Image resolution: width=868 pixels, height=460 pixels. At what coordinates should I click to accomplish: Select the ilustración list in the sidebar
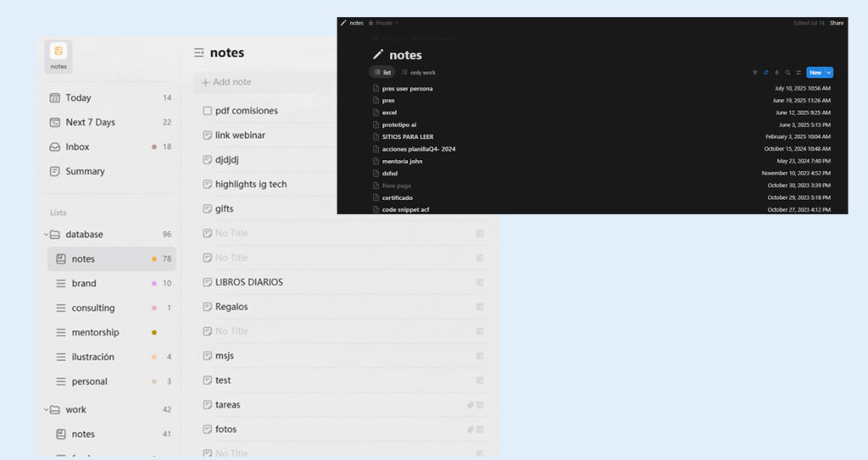tap(112, 357)
